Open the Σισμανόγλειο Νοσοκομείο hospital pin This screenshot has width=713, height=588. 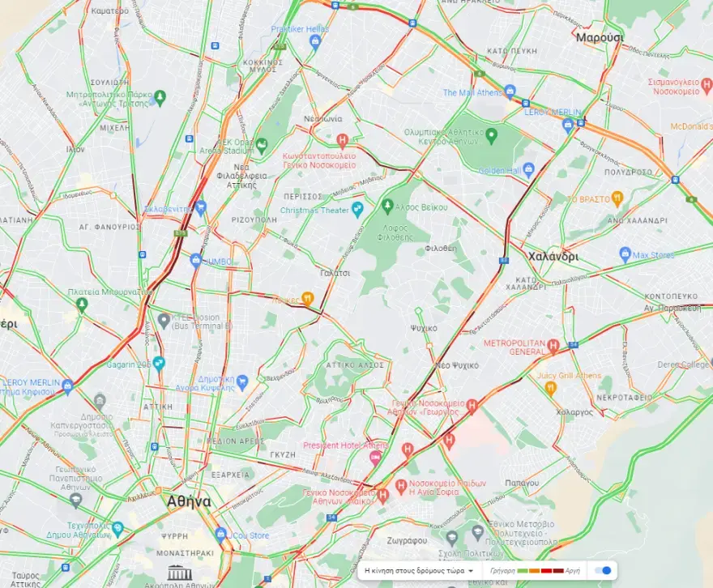pyautogui.click(x=707, y=84)
